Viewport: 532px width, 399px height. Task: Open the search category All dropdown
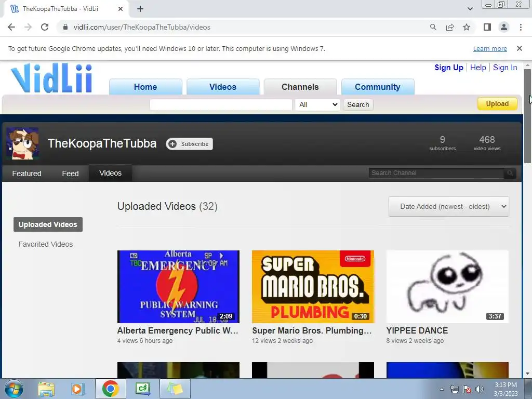(x=317, y=104)
